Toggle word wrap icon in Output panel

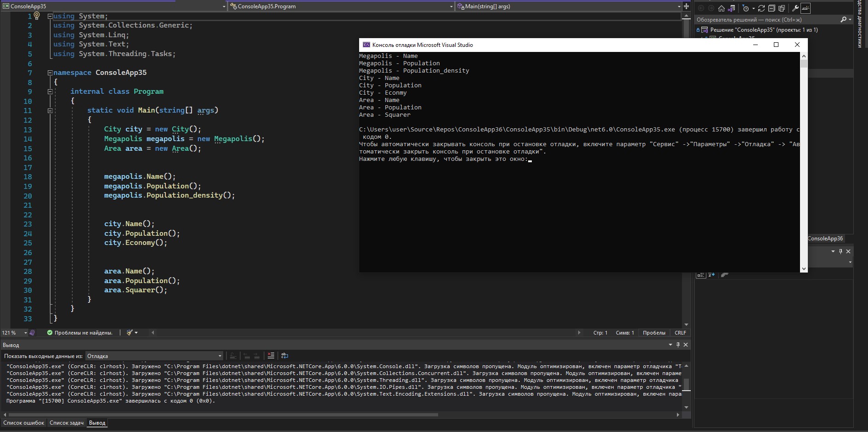[285, 356]
